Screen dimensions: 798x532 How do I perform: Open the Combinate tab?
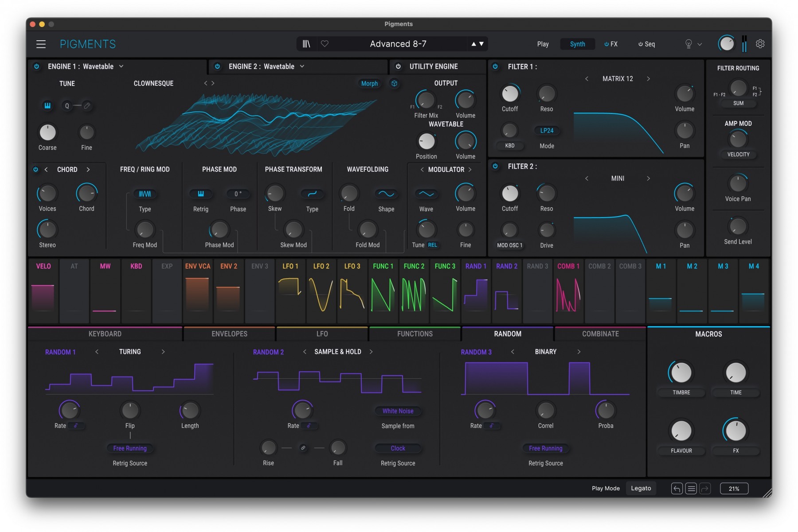point(600,334)
